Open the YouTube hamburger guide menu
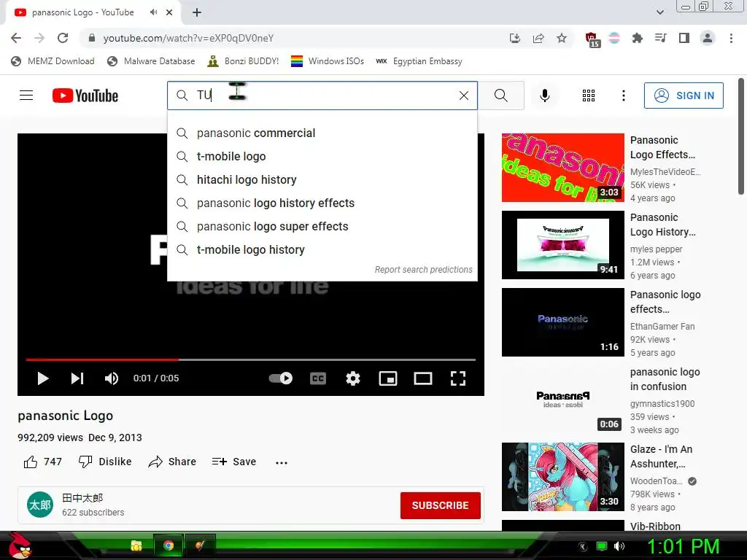The image size is (747, 560). pos(26,96)
